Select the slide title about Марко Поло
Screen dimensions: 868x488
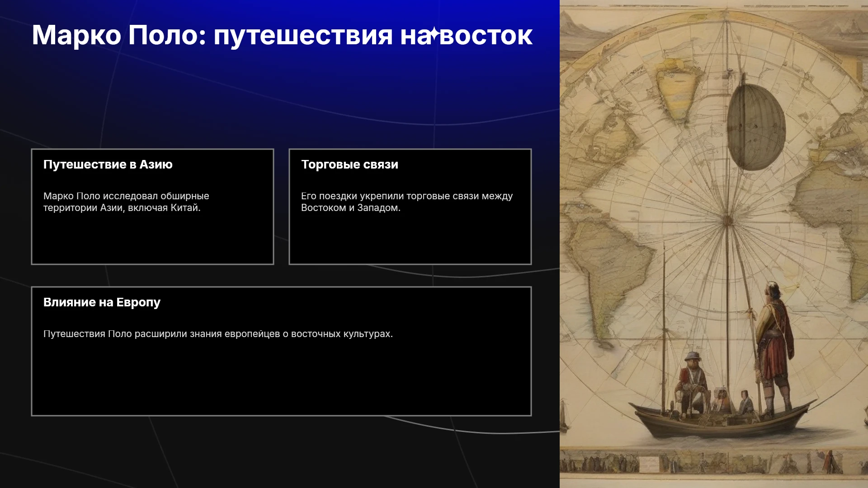tap(282, 35)
